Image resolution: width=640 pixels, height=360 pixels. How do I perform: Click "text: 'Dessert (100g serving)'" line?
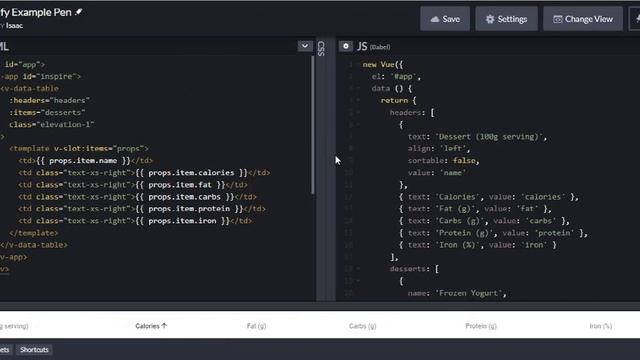click(x=477, y=137)
